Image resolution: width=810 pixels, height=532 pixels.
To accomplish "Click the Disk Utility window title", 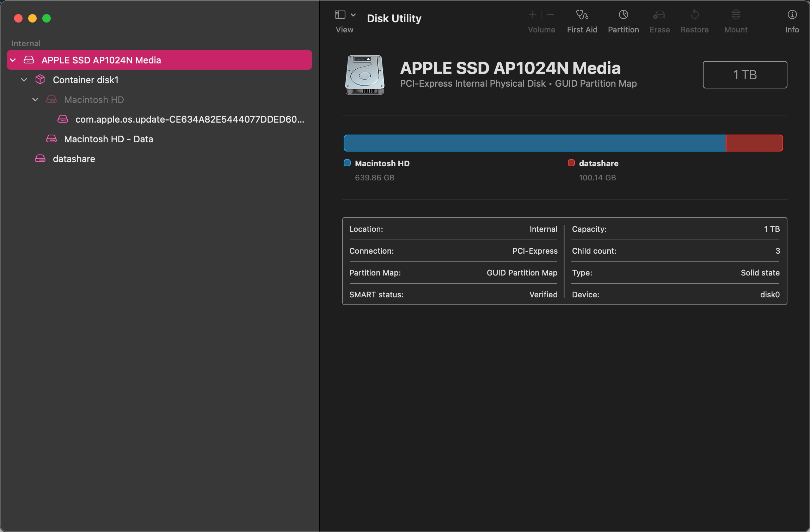I will click(394, 18).
